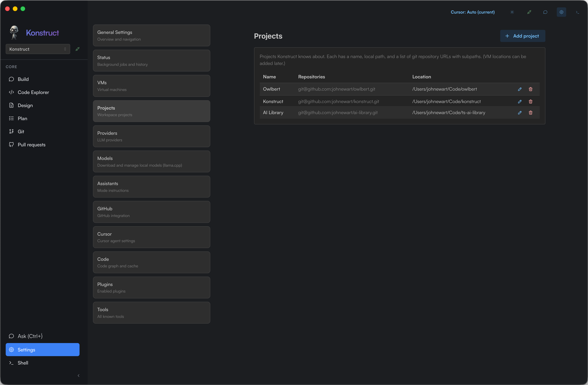Select the GitHub integration settings card
The image size is (588, 385).
(x=152, y=212)
